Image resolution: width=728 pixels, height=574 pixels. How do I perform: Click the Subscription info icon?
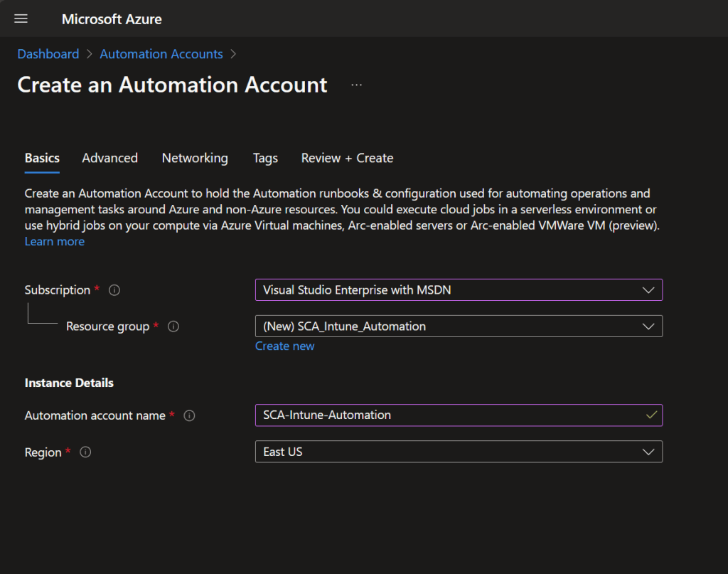[x=114, y=290]
